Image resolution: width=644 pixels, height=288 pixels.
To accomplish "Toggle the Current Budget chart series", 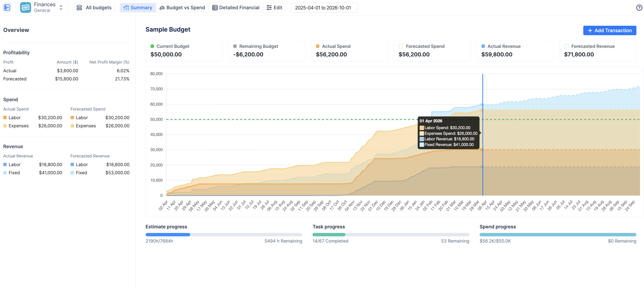I will point(152,46).
